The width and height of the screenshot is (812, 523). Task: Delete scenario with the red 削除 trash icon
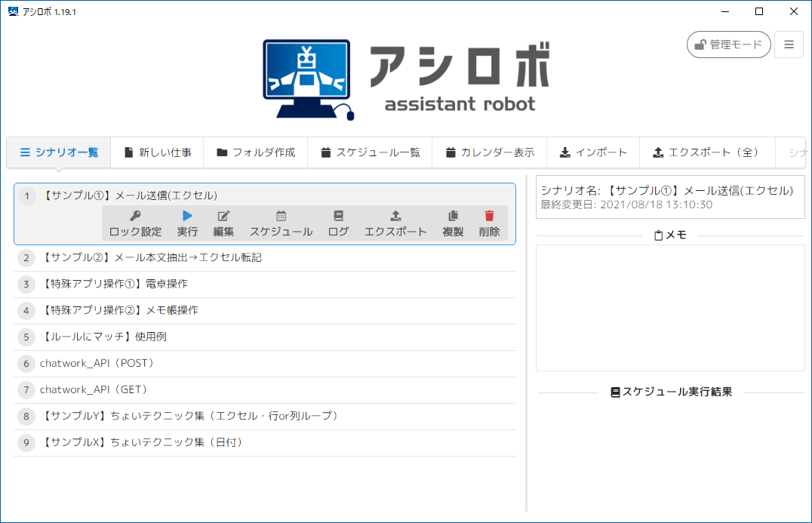[489, 216]
